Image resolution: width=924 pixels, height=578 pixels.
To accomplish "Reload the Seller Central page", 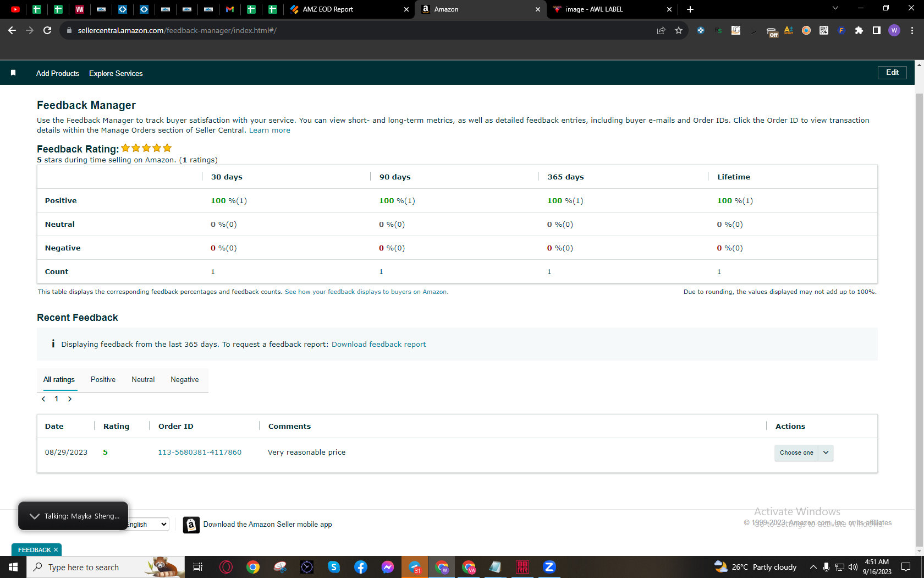I will click(x=47, y=30).
